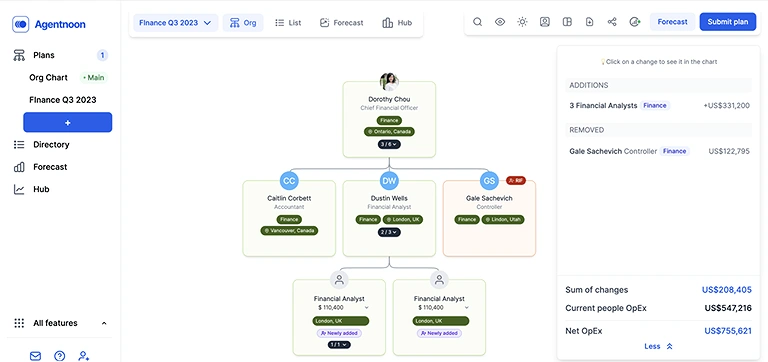Click the red RIF badge on Gale Sachevich
The height and width of the screenshot is (362, 768).
[516, 181]
